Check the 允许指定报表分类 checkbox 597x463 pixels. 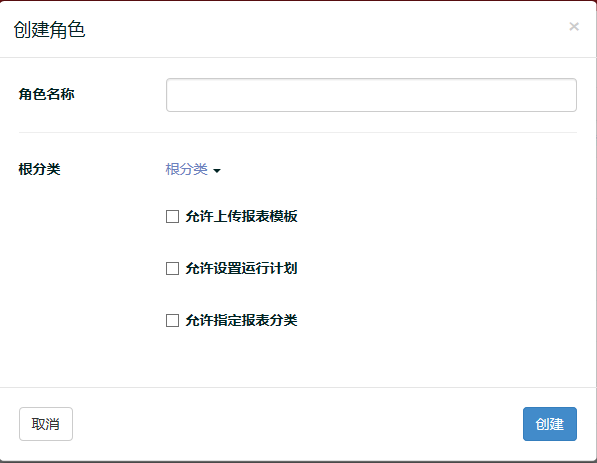tap(172, 320)
